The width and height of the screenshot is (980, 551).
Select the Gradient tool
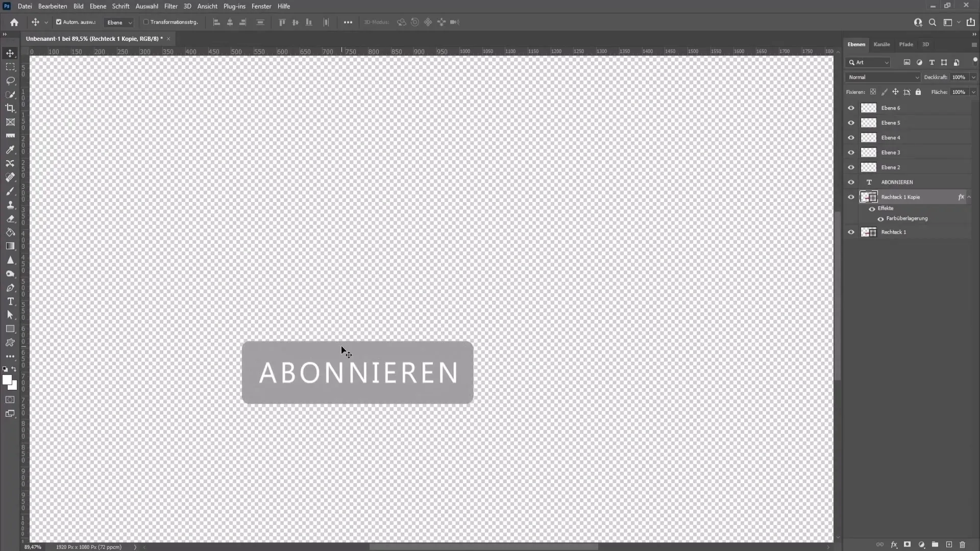10,246
